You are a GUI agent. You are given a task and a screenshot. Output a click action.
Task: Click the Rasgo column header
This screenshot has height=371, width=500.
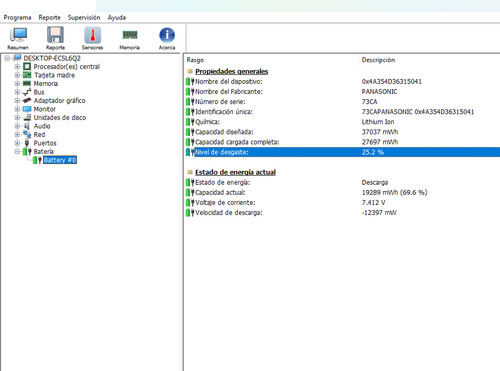point(195,60)
